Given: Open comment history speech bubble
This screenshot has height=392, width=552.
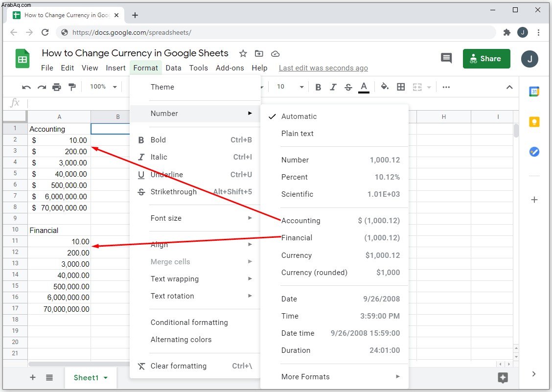Looking at the screenshot, I should (446, 58).
